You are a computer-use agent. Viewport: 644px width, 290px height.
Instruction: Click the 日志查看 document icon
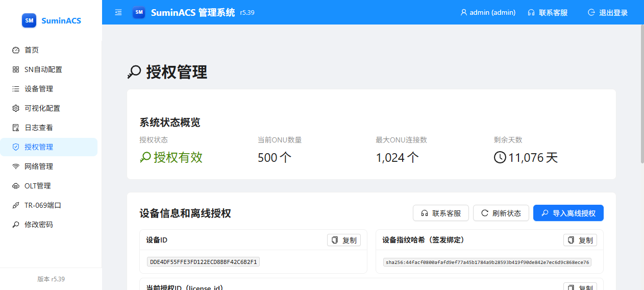click(16, 128)
